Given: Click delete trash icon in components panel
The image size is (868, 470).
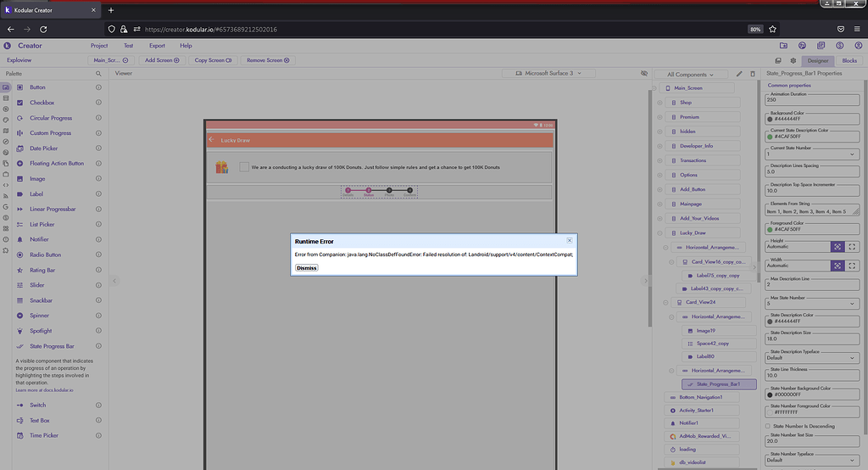Looking at the screenshot, I should [x=753, y=74].
